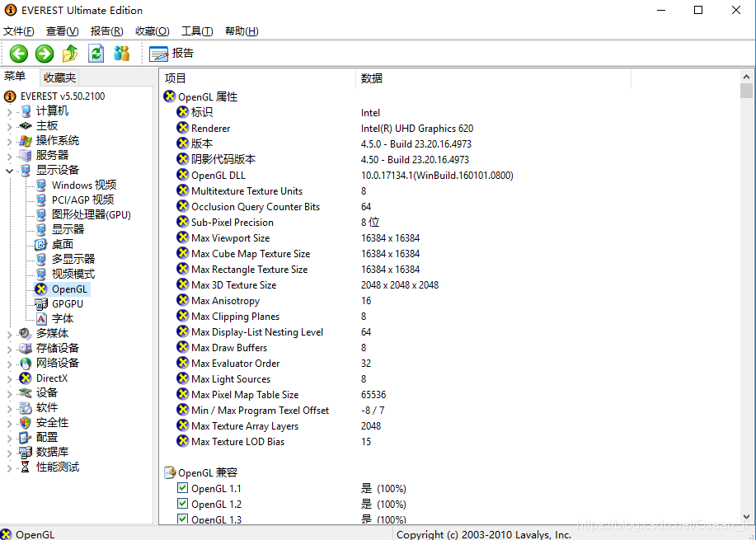The width and height of the screenshot is (756, 540).
Task: Select the 服务器 server icon in tree
Action: (26, 156)
